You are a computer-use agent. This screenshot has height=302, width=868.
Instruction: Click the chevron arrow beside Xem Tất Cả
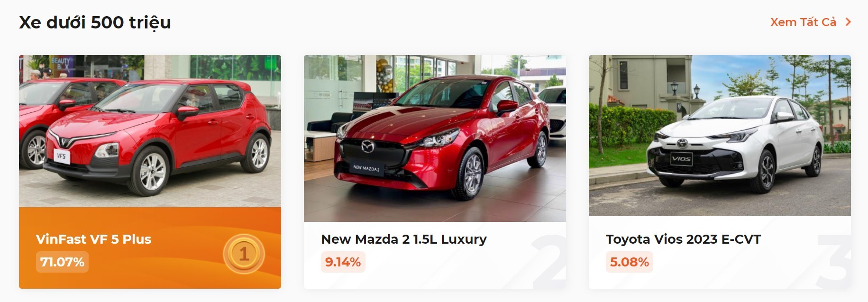(848, 22)
